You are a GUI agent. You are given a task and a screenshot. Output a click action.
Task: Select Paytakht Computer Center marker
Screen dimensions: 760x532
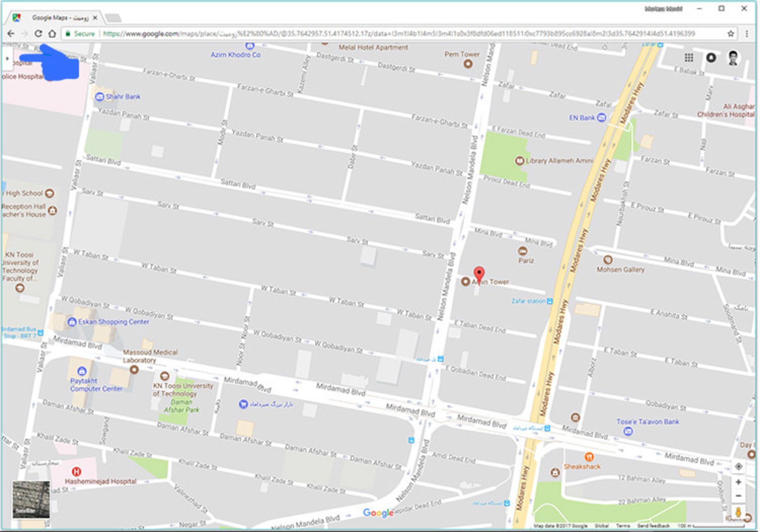click(x=82, y=371)
